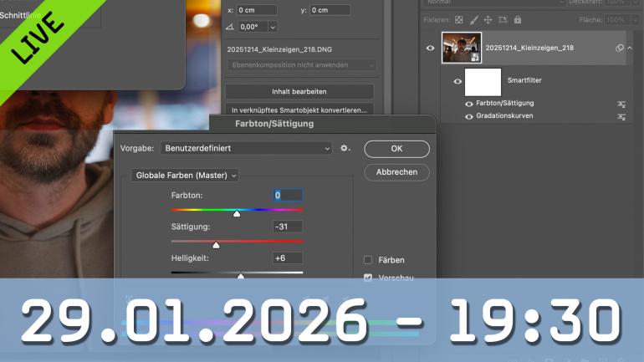Click the Sättigung slider handle
Viewport: 644px width, 362px height.
(216, 246)
